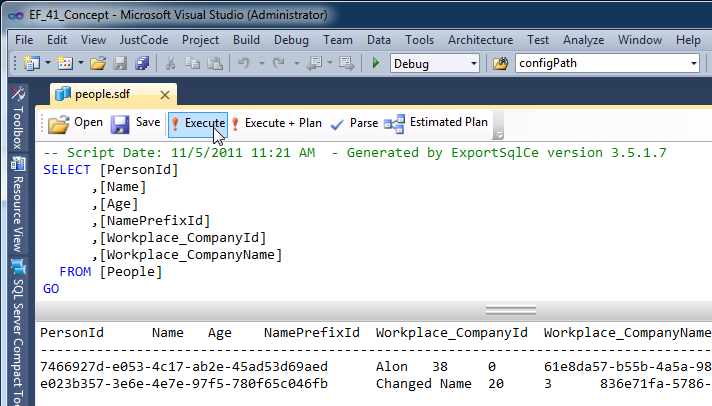Click the Save button in the query toolbar

coord(135,123)
